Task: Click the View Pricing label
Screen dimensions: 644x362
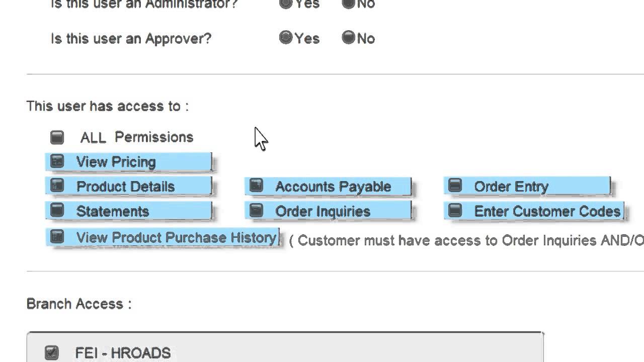Action: point(116,162)
